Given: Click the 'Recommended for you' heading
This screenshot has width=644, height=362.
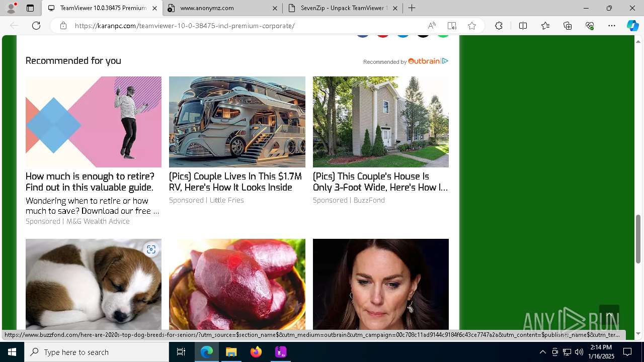Looking at the screenshot, I should click(73, 61).
